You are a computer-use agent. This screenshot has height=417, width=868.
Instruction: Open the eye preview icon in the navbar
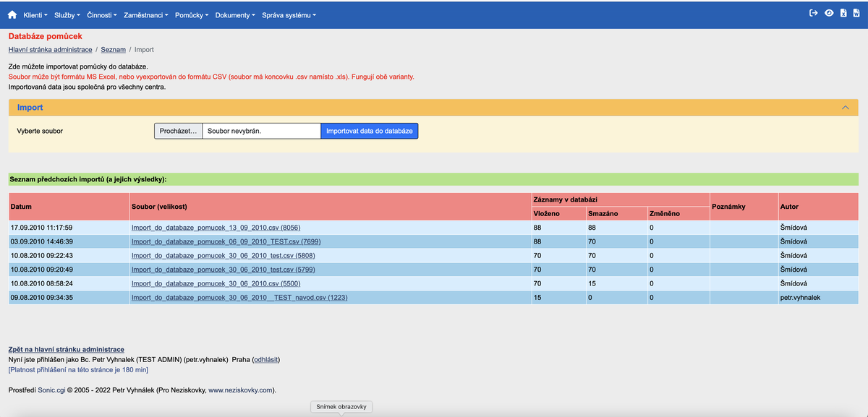[829, 12]
